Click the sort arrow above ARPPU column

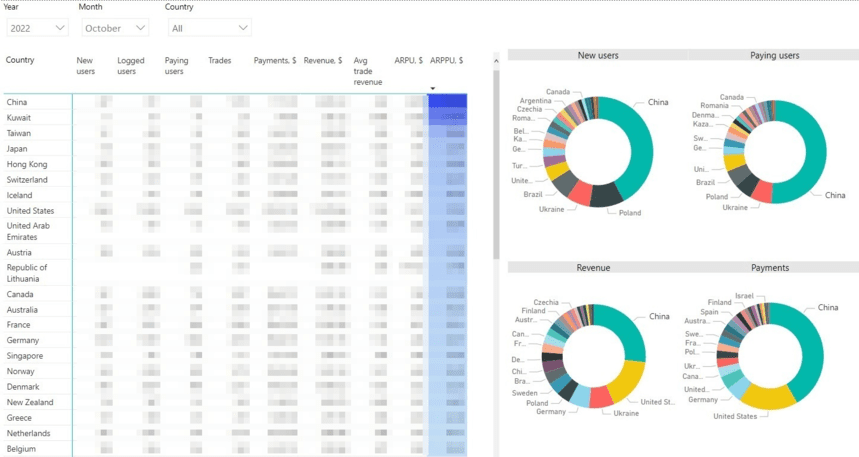coord(433,89)
